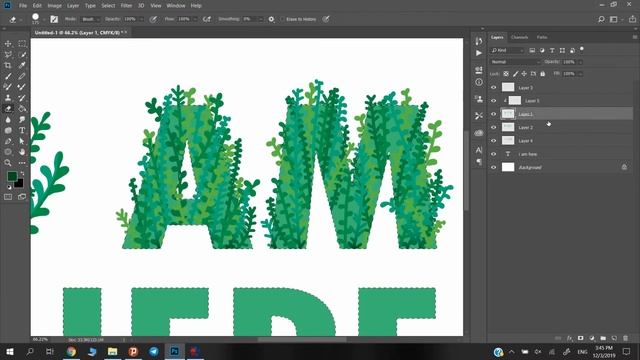Click the search icon in options bar
The image size is (640, 360).
click(601, 19)
